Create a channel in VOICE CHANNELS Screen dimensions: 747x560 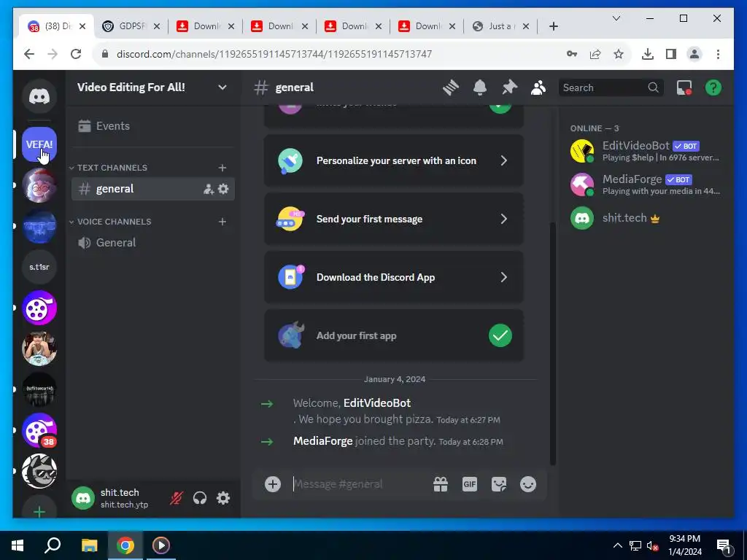pos(222,222)
